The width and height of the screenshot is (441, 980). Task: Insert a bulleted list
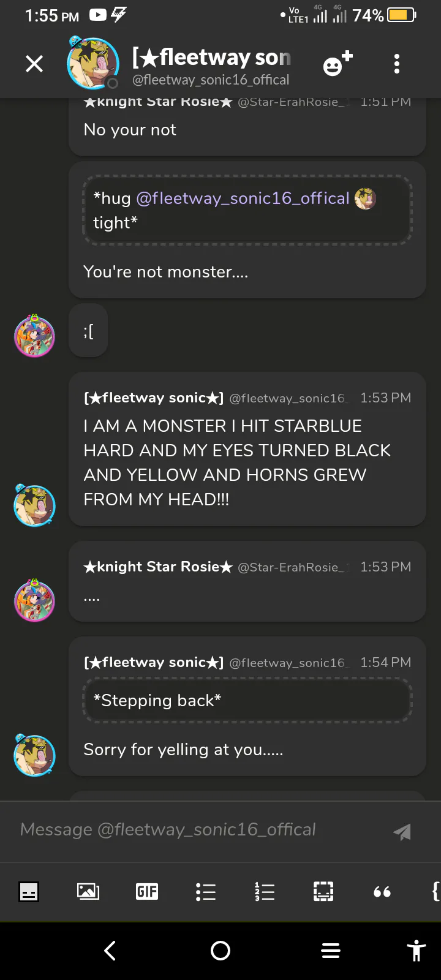tap(206, 892)
